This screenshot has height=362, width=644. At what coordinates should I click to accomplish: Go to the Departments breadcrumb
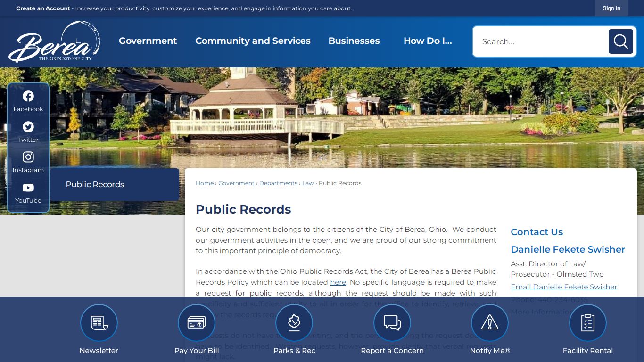coord(278,183)
